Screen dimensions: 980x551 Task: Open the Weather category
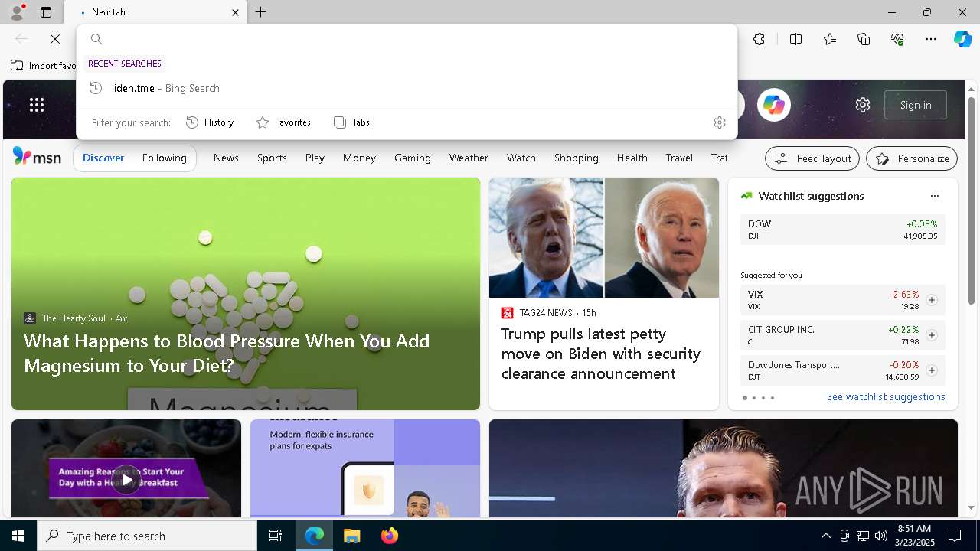coord(469,158)
